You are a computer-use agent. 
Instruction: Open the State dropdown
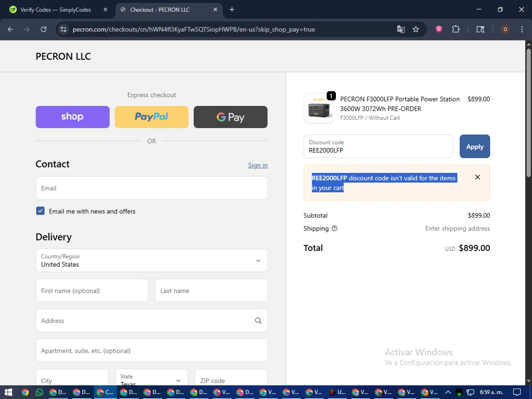coord(151,377)
